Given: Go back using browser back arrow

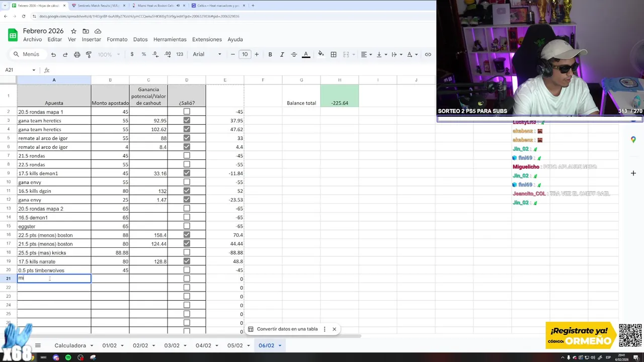Looking at the screenshot, I should pyautogui.click(x=5, y=16).
